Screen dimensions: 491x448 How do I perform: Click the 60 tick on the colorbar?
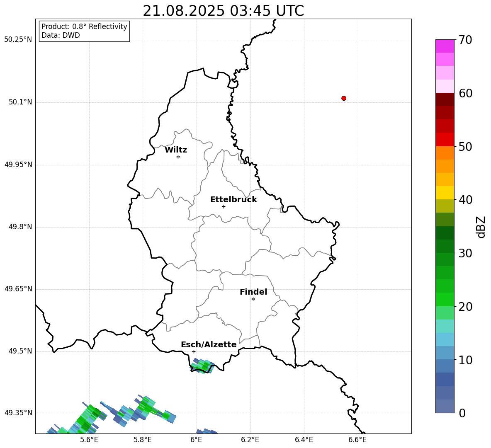[x=466, y=93]
